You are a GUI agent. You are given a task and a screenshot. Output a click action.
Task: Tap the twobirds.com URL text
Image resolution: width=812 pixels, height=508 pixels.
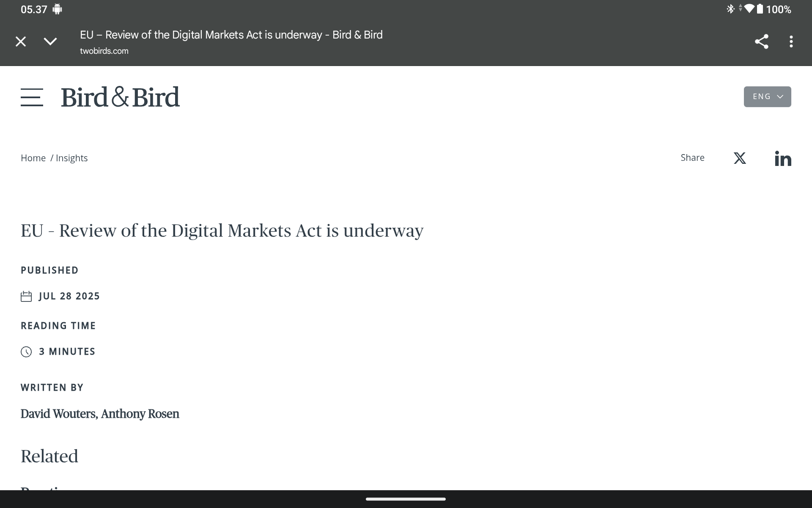pyautogui.click(x=104, y=51)
